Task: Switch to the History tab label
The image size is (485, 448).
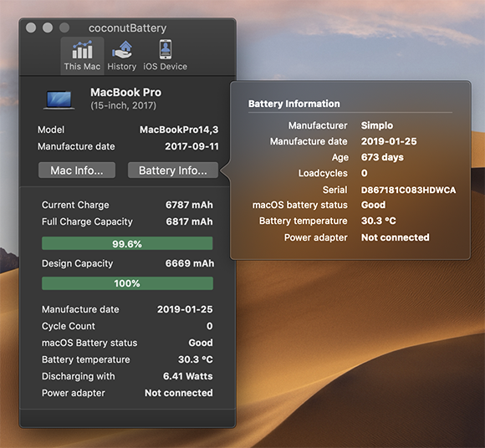Action: tap(122, 67)
